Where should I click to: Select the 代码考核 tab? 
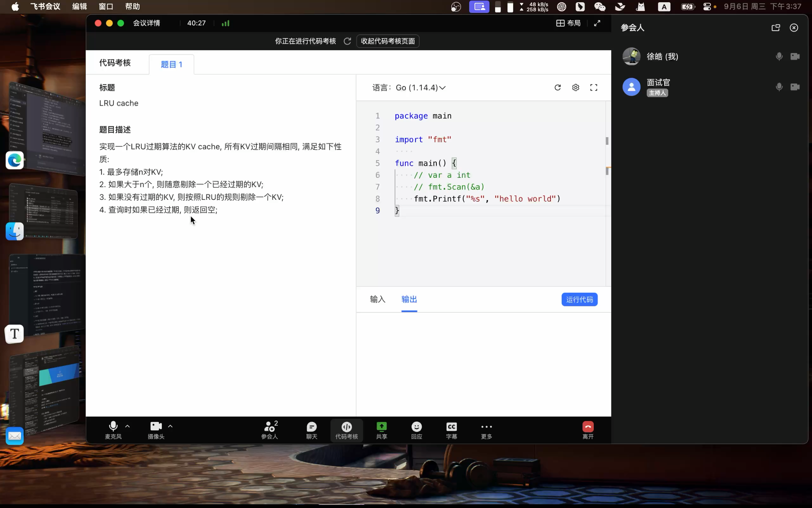115,63
